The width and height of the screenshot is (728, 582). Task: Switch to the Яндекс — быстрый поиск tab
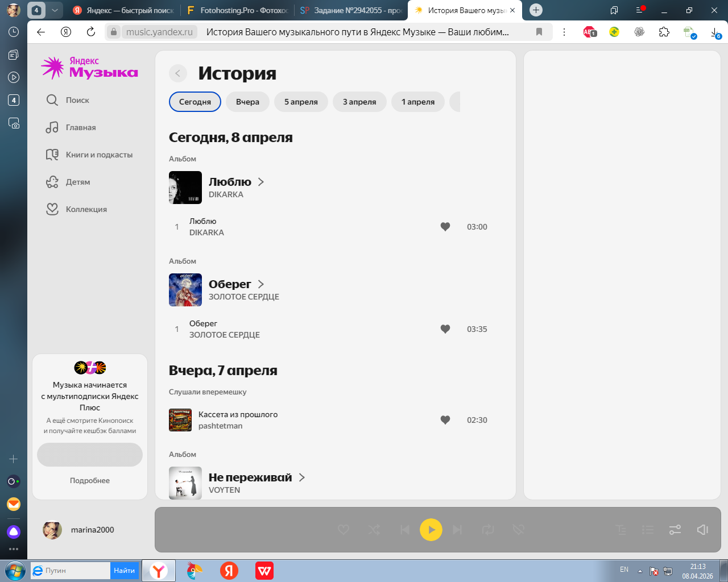tap(123, 10)
